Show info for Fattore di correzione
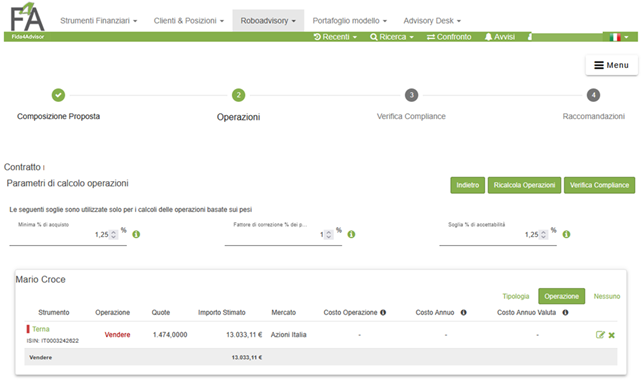Viewport: 643px width, 381px height. pyautogui.click(x=351, y=235)
